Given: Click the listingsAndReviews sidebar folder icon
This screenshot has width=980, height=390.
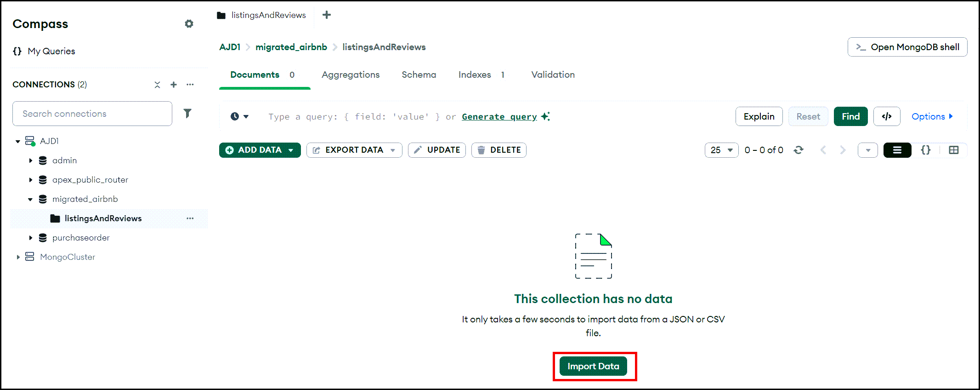Looking at the screenshot, I should tap(55, 218).
